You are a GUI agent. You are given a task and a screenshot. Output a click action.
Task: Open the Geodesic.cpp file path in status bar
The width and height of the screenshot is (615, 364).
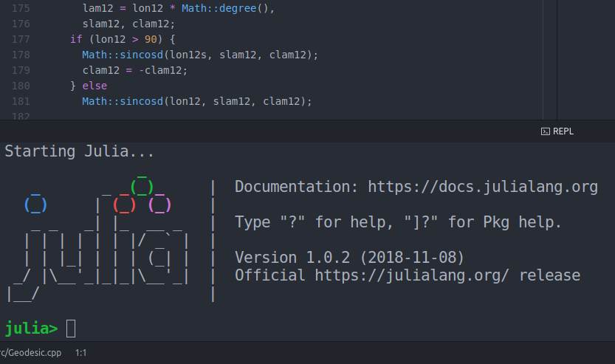click(30, 353)
